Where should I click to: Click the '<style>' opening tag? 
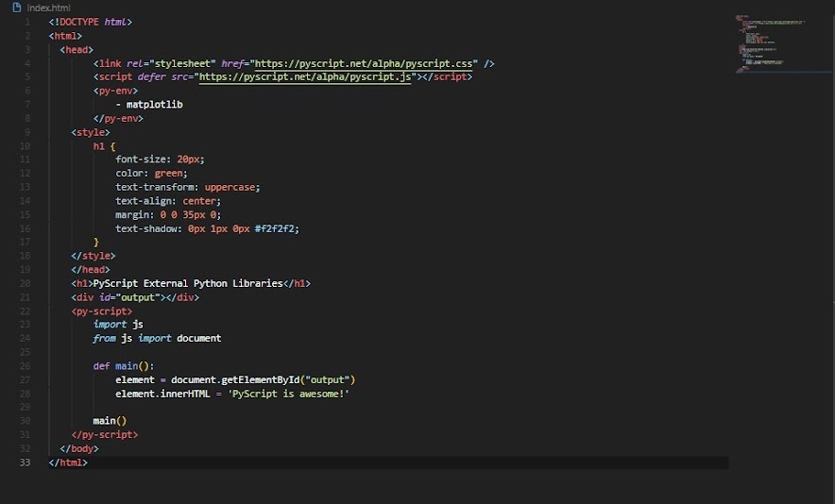coord(91,132)
